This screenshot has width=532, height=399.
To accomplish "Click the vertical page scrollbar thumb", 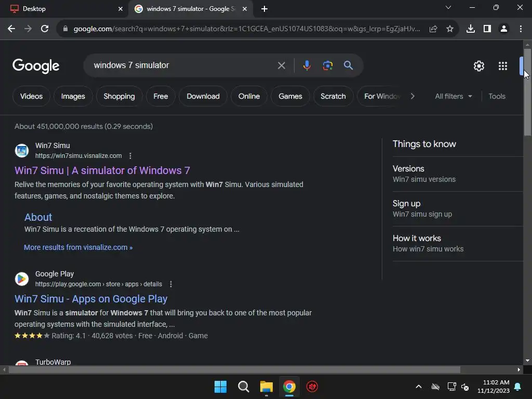I will click(x=527, y=92).
